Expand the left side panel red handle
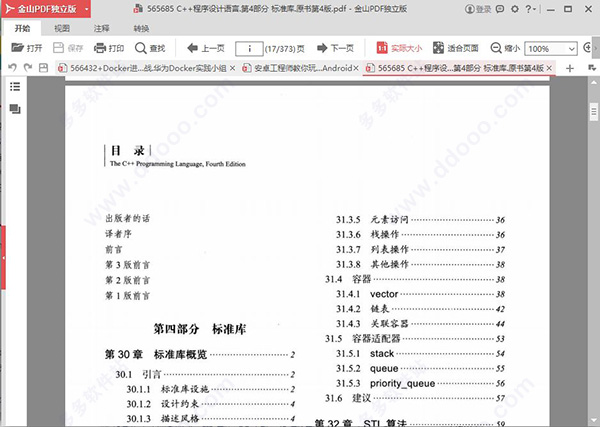Image resolution: width=600 pixels, height=427 pixels. [x=3, y=258]
